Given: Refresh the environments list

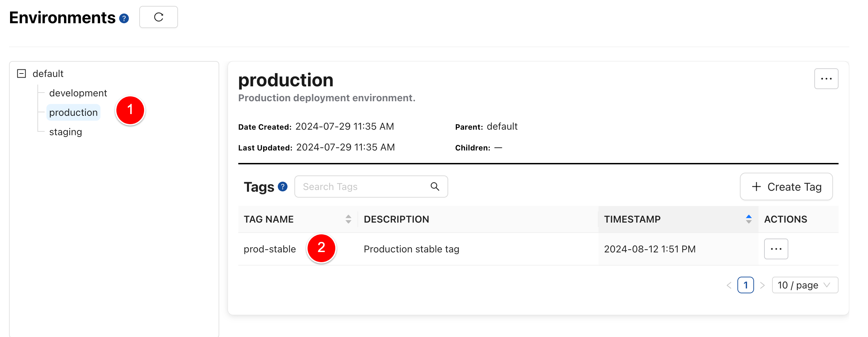Looking at the screenshot, I should coord(159,17).
